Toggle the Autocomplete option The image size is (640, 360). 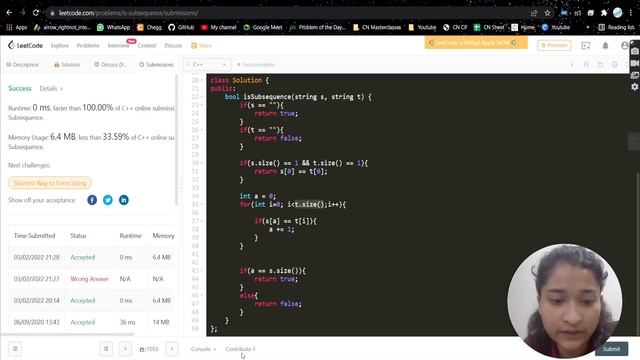coord(256,64)
